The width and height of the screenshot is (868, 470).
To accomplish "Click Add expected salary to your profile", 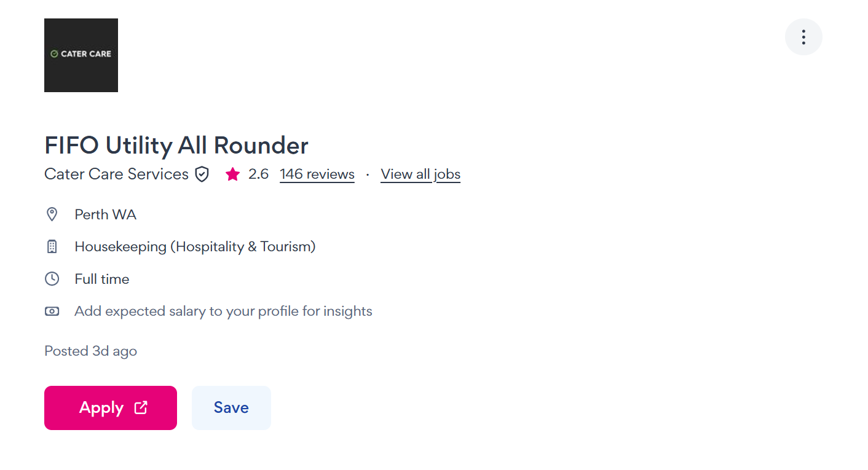I will tap(223, 311).
